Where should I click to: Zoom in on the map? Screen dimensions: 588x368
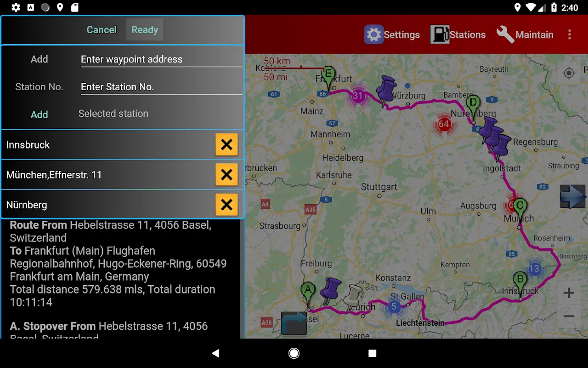pyautogui.click(x=569, y=293)
